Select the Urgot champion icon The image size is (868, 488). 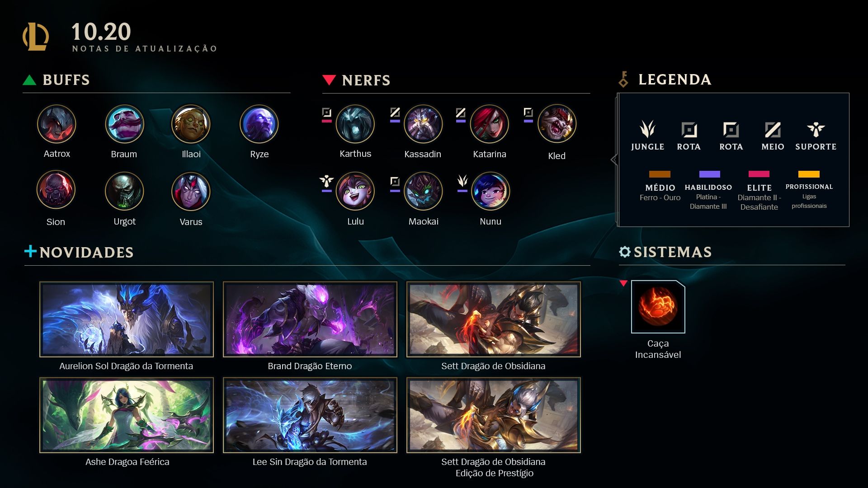pyautogui.click(x=124, y=191)
